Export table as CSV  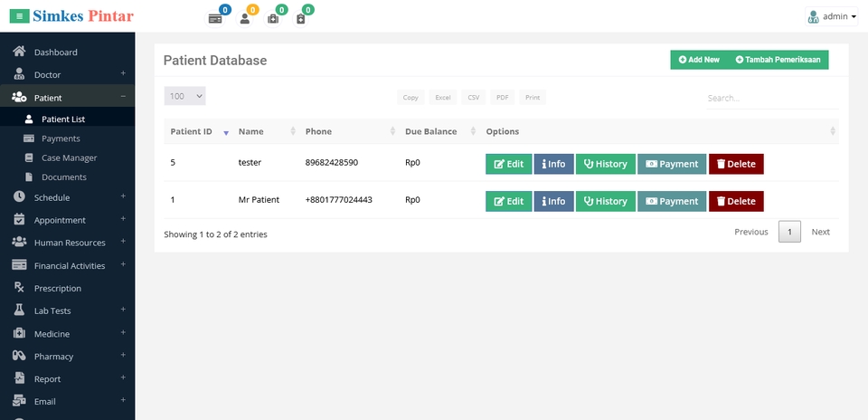(x=473, y=98)
